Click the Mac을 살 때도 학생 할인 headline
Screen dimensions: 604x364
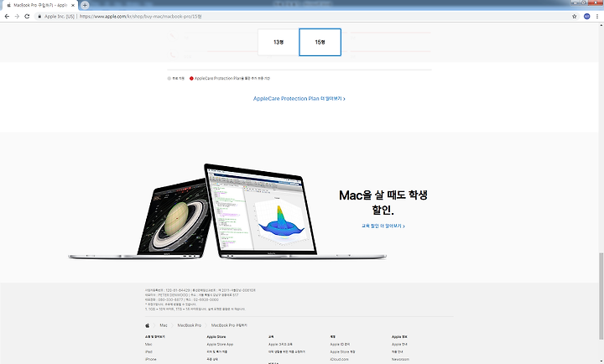coord(383,202)
